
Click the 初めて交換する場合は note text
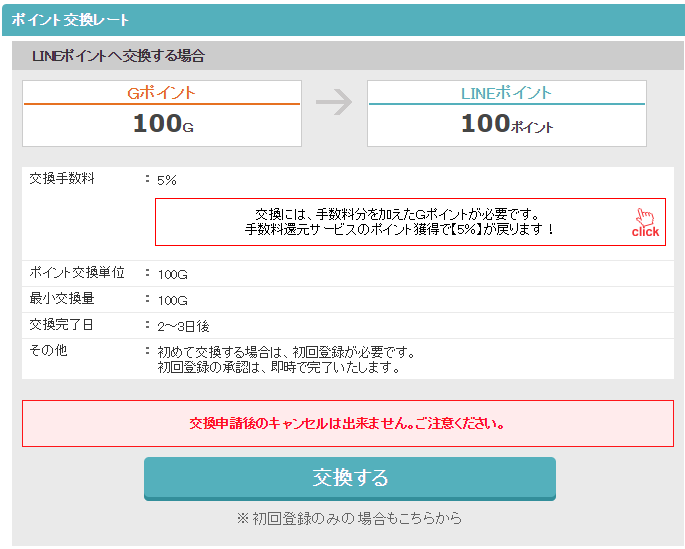286,352
